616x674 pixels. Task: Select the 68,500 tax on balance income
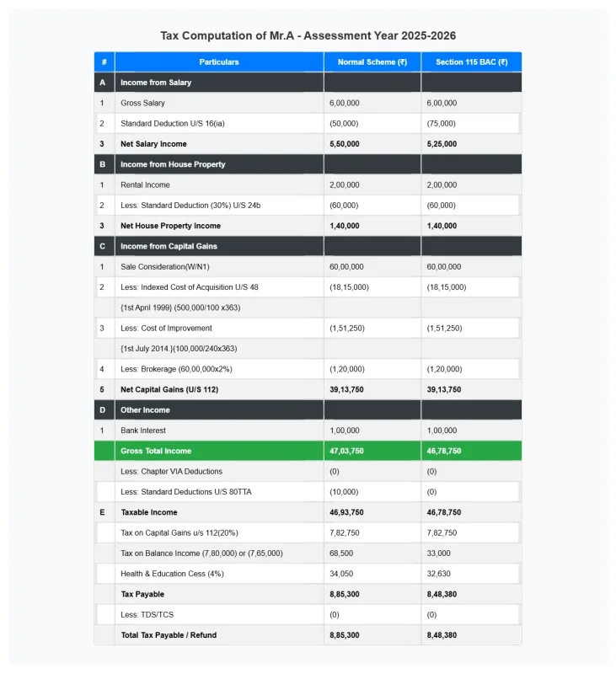pyautogui.click(x=340, y=554)
